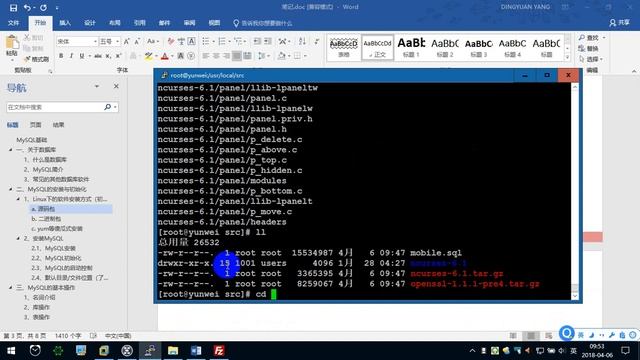Toggle Strikethrough (abc) formatting
This screenshot has height=360, width=640.
[x=98, y=56]
